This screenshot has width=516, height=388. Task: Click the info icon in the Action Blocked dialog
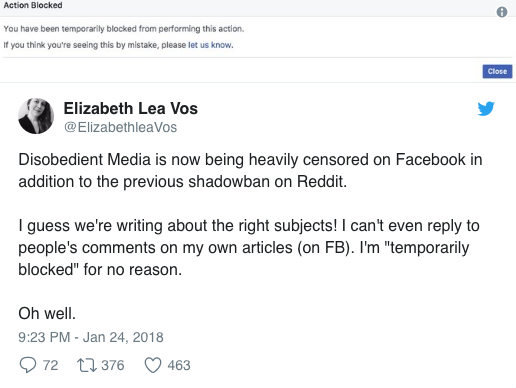[x=502, y=12]
